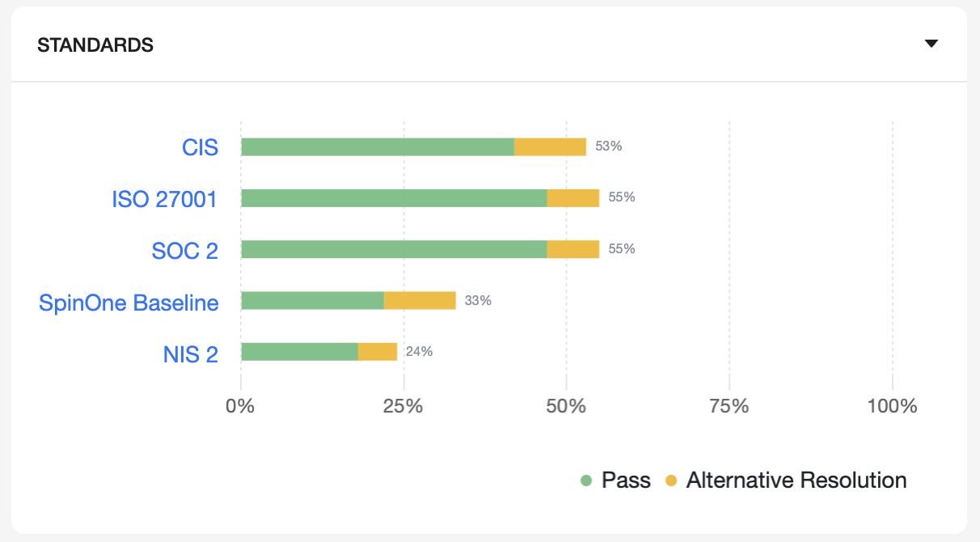Viewport: 980px width, 542px height.
Task: Click the green Pass bar for NIS 2
Action: click(x=299, y=352)
